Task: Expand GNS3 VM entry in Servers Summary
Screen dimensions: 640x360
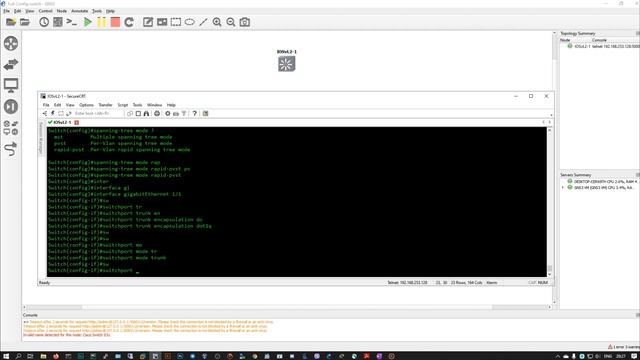Action: [x=563, y=187]
